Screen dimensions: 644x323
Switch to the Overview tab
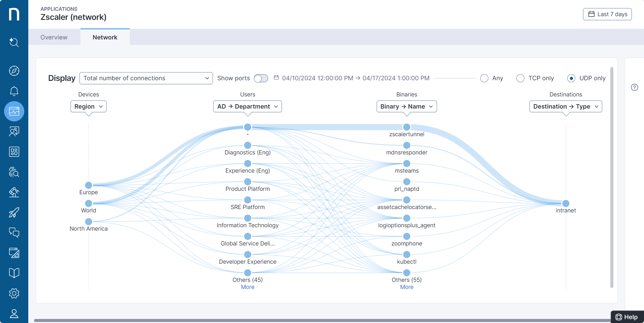[x=54, y=37]
